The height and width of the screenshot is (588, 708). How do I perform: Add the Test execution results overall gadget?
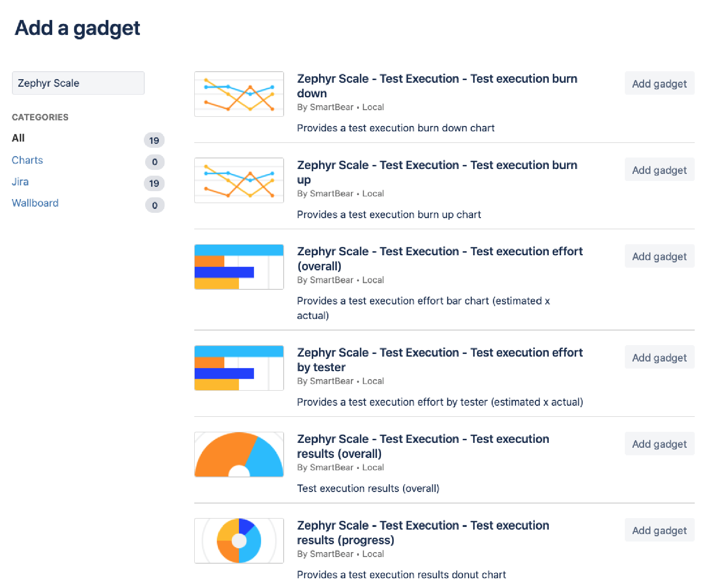[659, 443]
